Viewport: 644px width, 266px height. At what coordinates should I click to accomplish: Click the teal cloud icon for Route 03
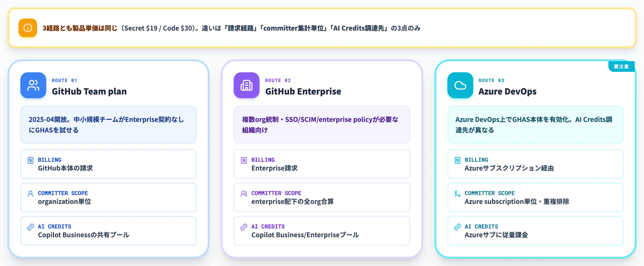460,85
